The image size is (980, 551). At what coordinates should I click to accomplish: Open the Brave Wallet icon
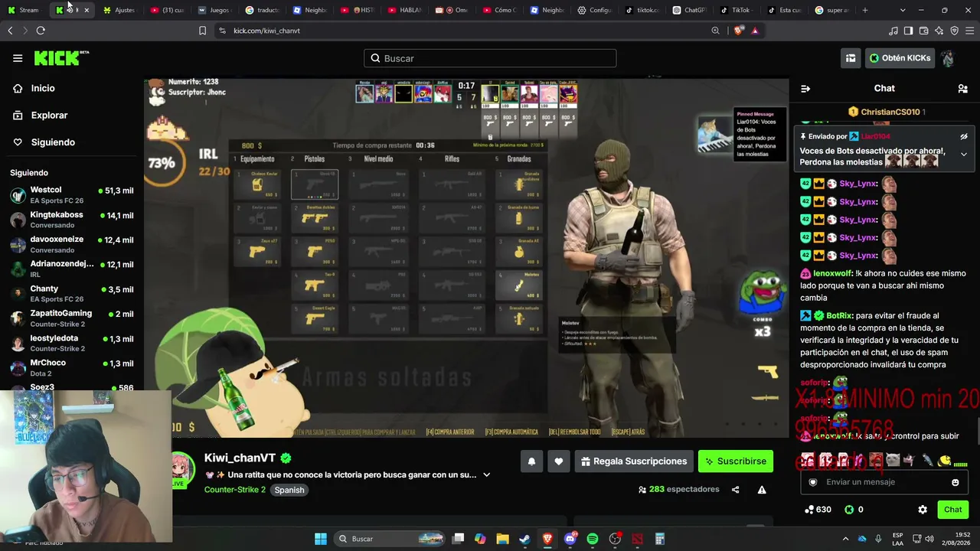pos(924,31)
